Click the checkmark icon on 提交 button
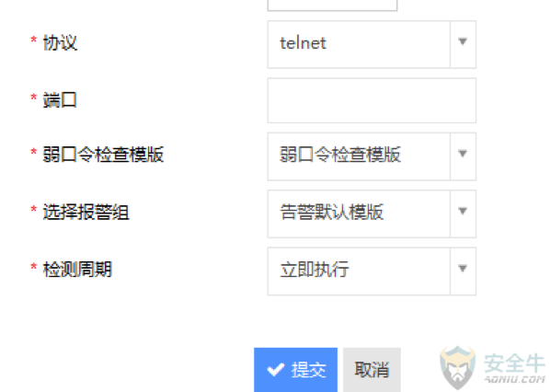 point(275,370)
